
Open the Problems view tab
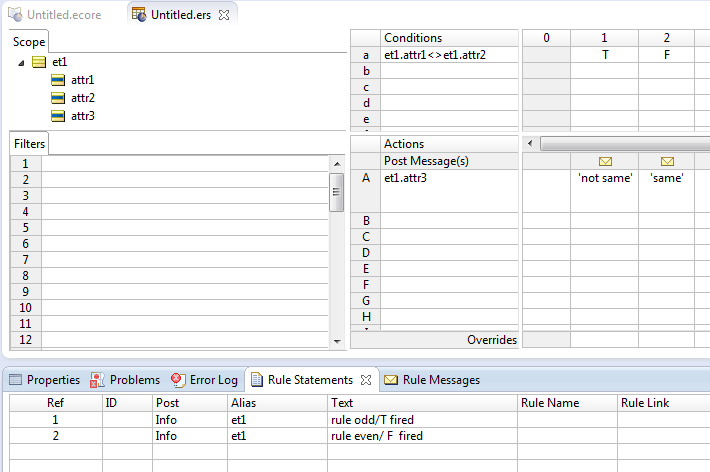point(125,380)
